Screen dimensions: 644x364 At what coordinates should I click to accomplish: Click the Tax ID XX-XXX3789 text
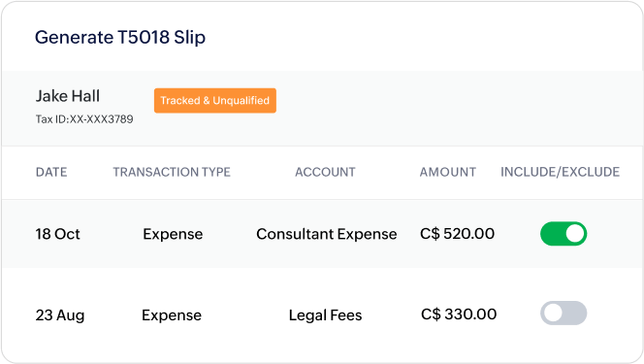pos(84,119)
